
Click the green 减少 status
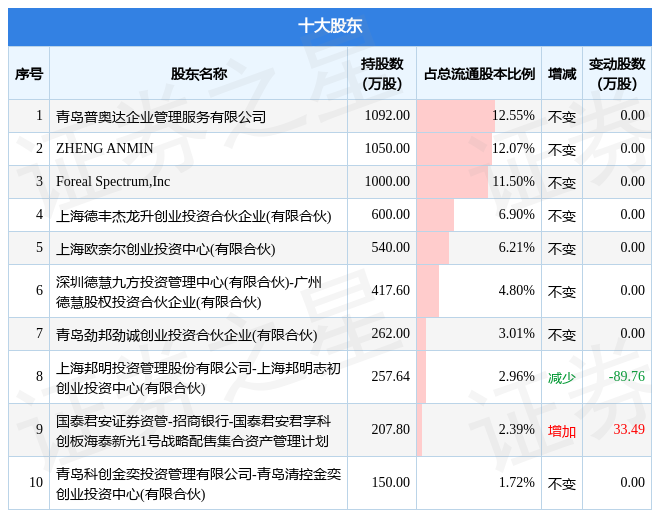pos(562,378)
